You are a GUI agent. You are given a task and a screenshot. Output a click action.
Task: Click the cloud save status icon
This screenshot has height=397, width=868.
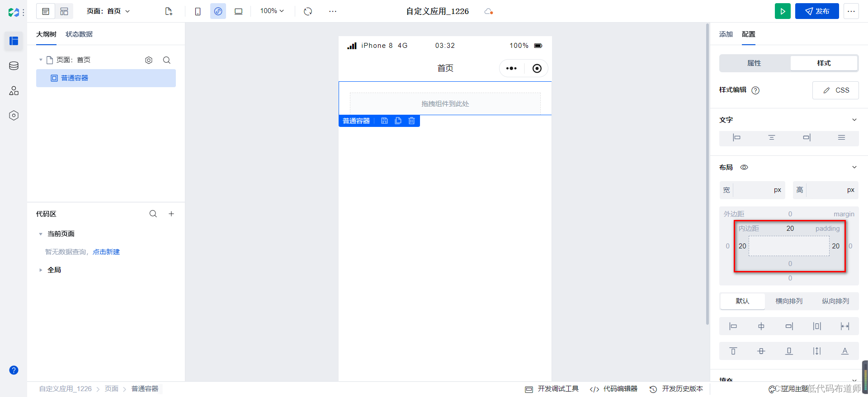point(489,11)
